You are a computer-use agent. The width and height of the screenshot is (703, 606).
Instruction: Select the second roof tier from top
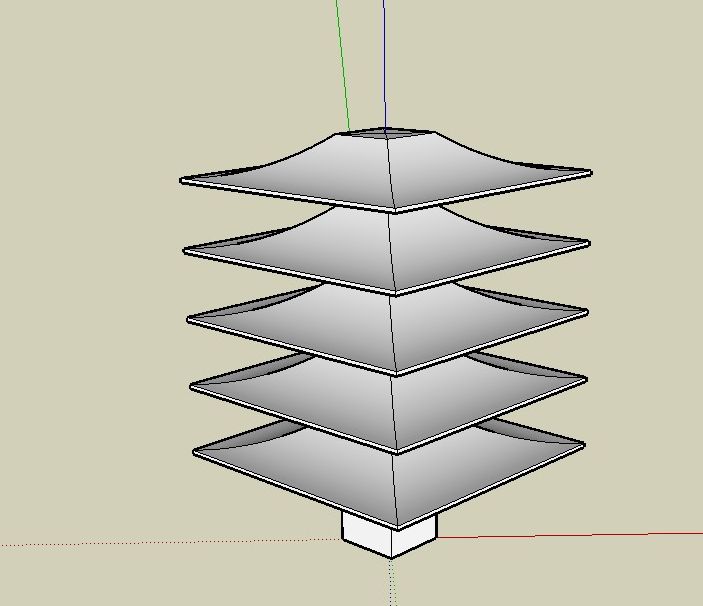[x=386, y=251]
